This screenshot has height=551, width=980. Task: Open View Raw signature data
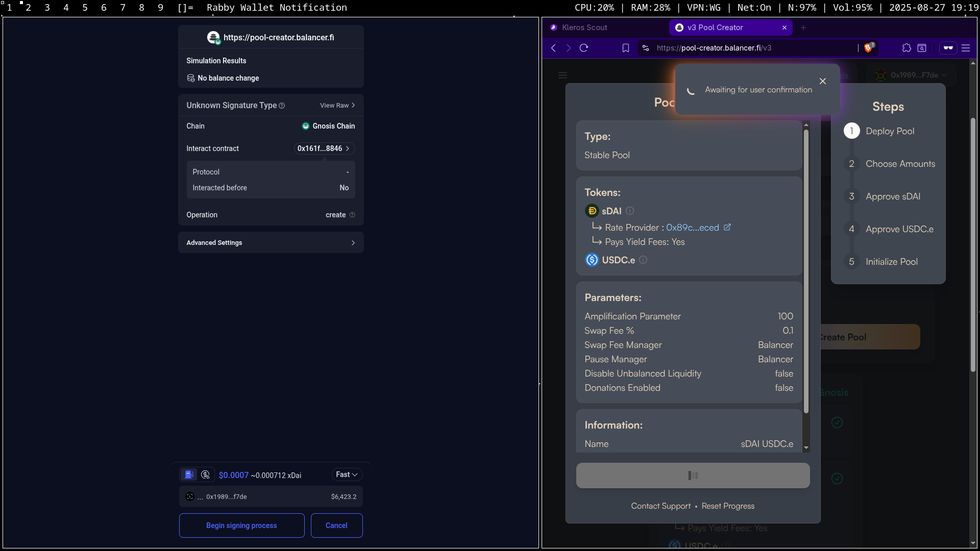coord(337,106)
